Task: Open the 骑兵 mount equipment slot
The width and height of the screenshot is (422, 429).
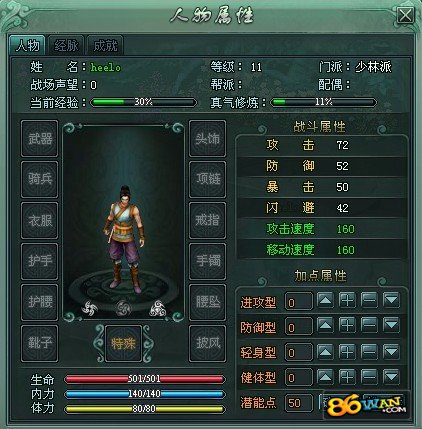Action: pos(40,179)
